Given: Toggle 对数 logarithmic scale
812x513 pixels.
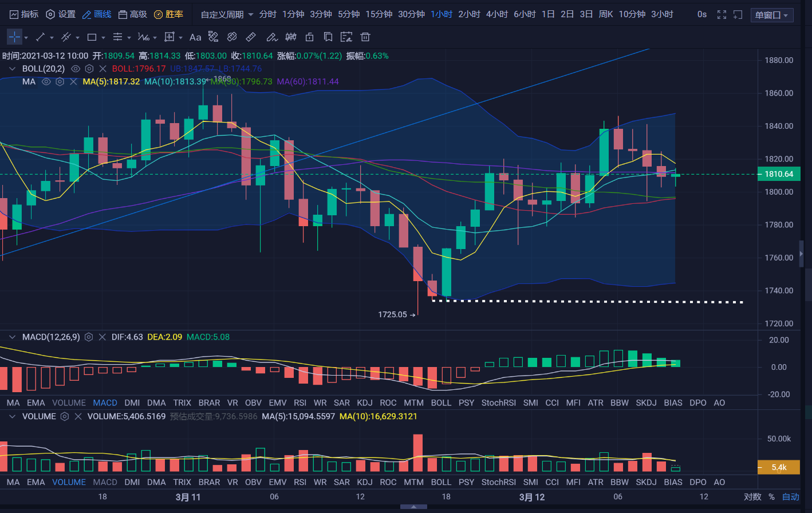Looking at the screenshot, I should click(x=752, y=497).
